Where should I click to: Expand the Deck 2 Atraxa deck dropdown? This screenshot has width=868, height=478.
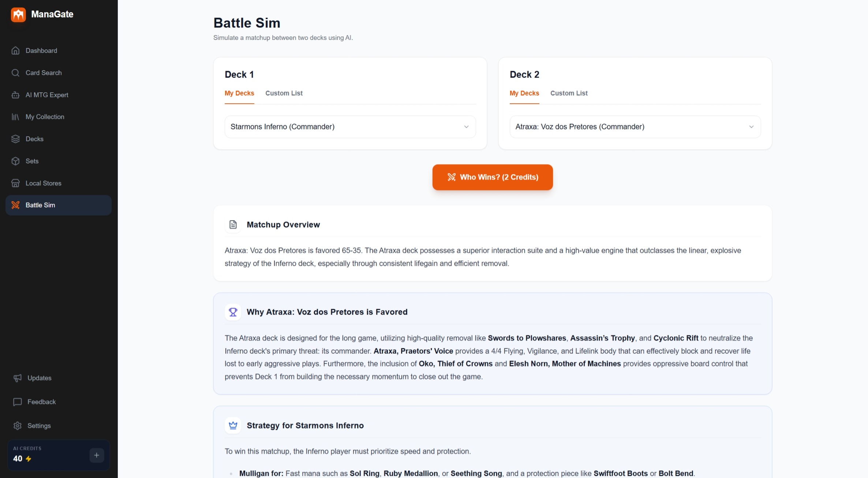tap(635, 127)
